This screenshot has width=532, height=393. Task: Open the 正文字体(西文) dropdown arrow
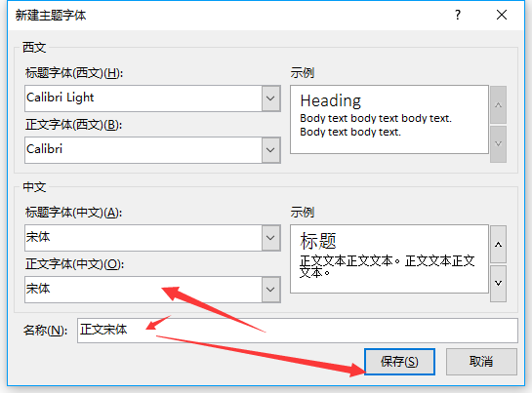tap(270, 150)
